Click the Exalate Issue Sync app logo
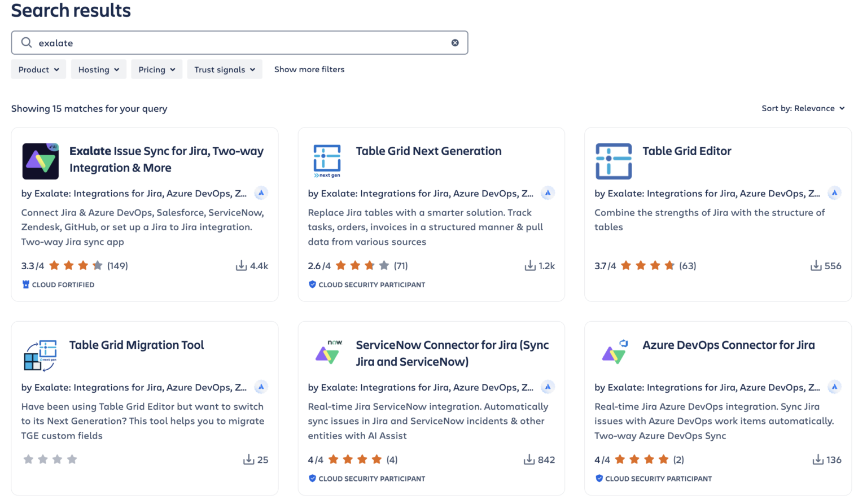 (40, 161)
